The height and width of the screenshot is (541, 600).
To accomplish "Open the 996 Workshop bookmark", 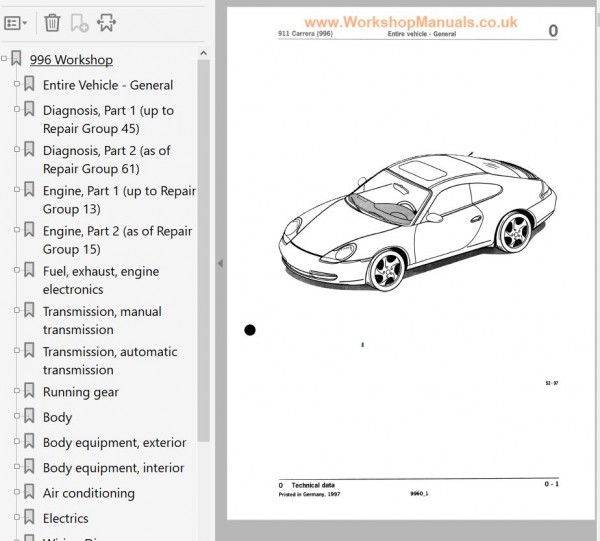I will tap(71, 60).
